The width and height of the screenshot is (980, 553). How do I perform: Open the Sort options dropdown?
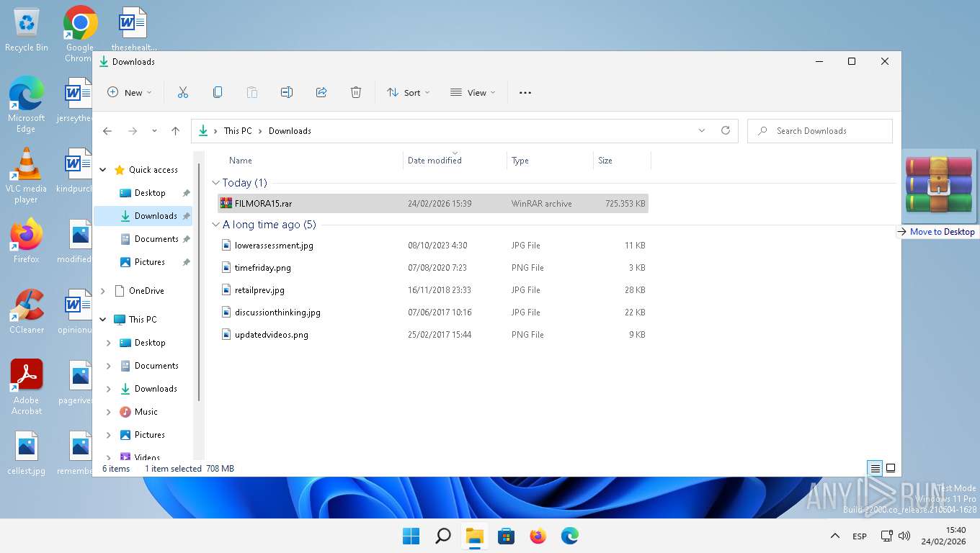[x=409, y=92]
